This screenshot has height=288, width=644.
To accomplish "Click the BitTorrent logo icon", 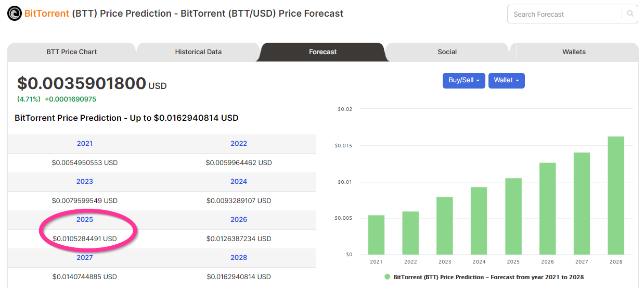I will point(15,14).
